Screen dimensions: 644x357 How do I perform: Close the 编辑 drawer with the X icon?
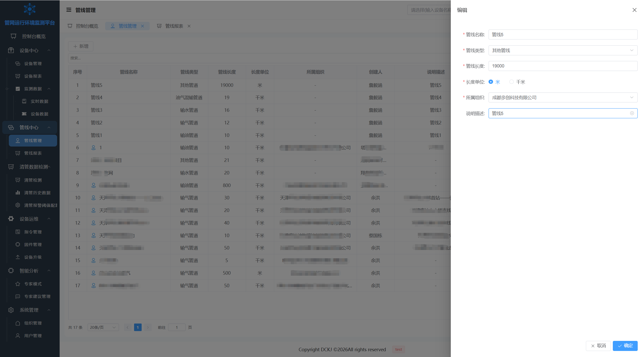tap(634, 10)
